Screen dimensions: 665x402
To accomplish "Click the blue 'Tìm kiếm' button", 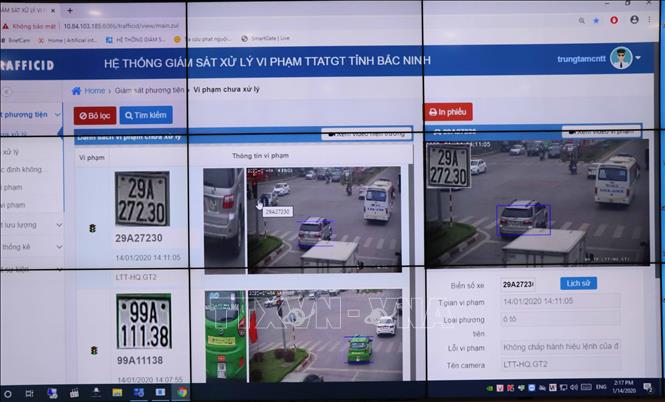I will 146,115.
